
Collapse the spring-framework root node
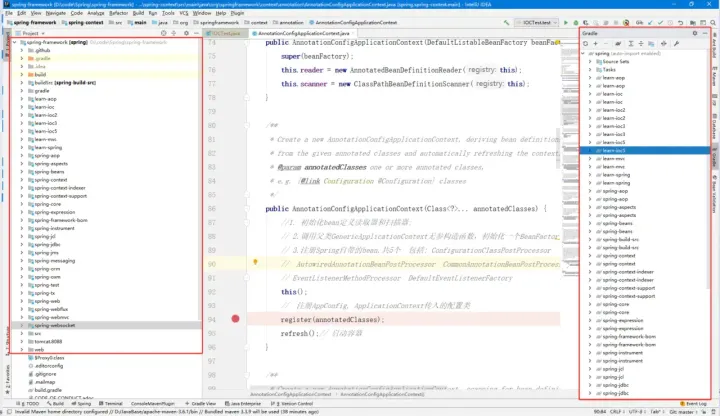point(15,42)
